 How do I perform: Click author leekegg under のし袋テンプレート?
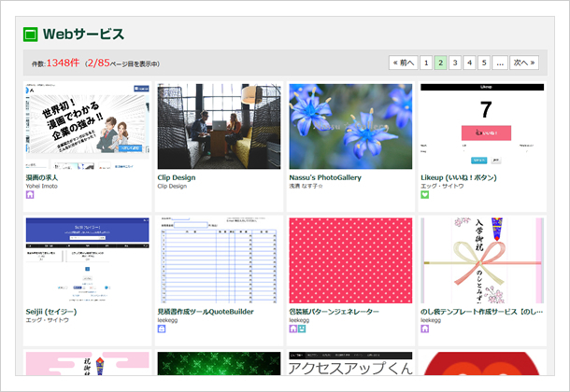(x=431, y=320)
